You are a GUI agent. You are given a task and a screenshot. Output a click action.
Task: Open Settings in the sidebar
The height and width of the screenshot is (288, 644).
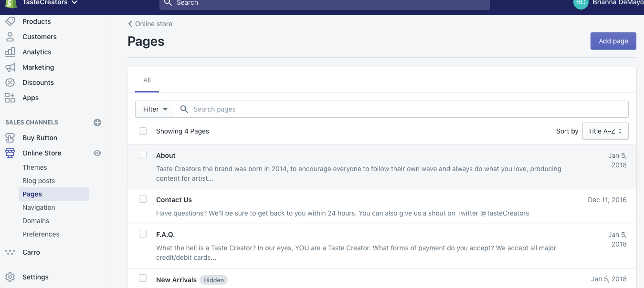pos(35,277)
